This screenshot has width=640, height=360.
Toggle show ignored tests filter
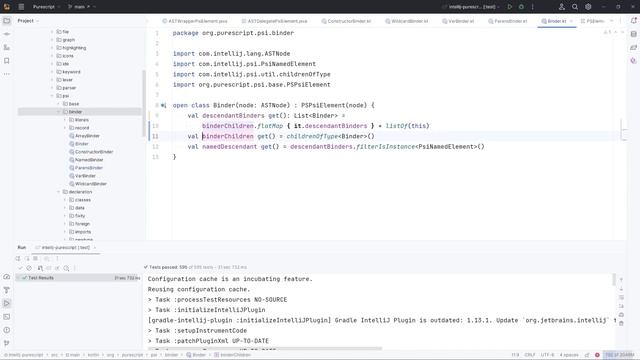point(29,268)
